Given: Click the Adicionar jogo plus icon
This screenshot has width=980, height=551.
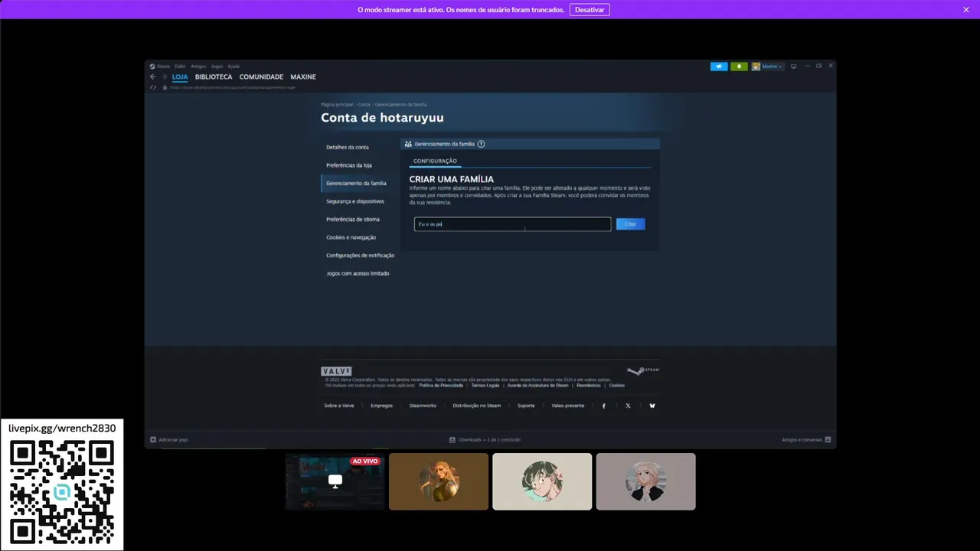Looking at the screenshot, I should (x=153, y=440).
